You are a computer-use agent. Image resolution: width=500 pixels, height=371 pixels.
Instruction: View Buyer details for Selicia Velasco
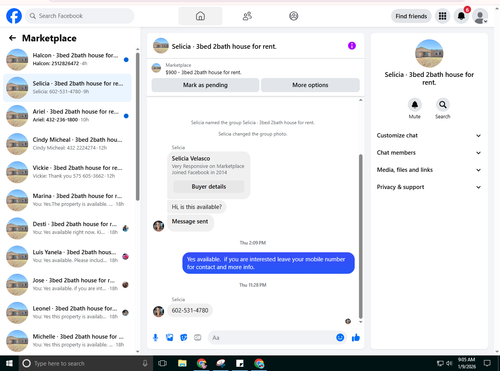tap(209, 187)
